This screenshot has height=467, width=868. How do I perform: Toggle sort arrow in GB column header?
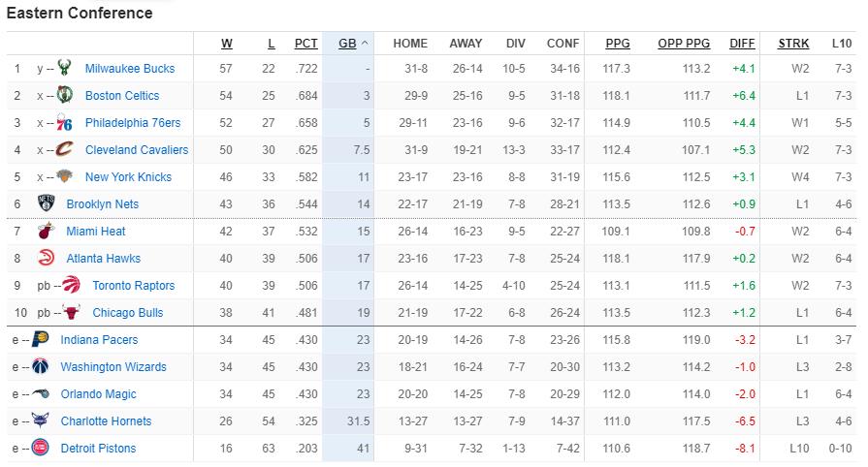(365, 44)
